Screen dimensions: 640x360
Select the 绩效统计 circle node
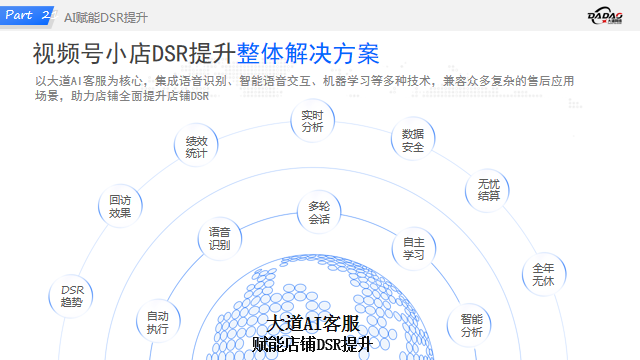196,145
